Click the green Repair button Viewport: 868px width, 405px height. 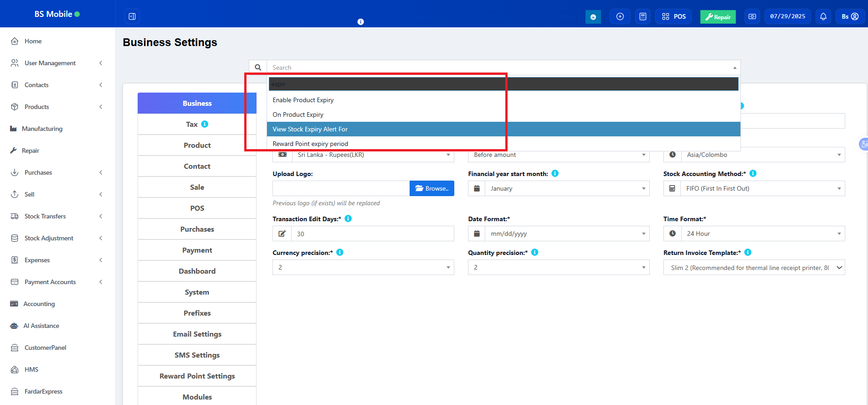718,17
